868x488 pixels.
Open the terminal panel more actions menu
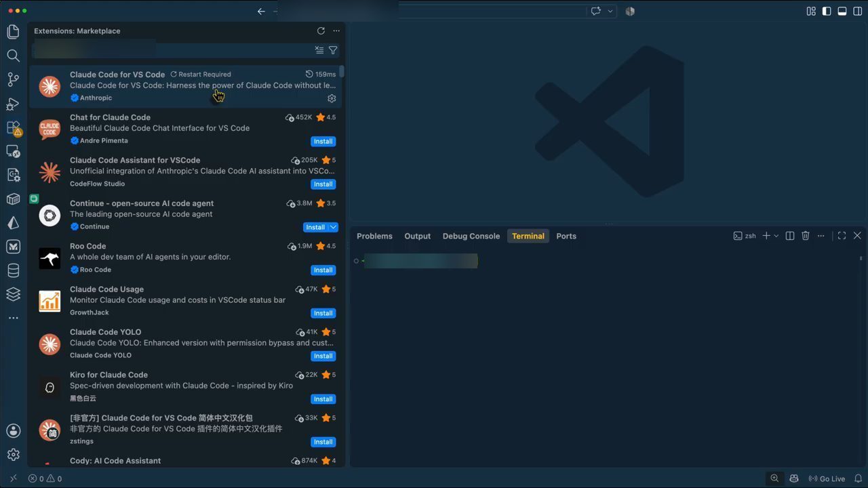[821, 236]
